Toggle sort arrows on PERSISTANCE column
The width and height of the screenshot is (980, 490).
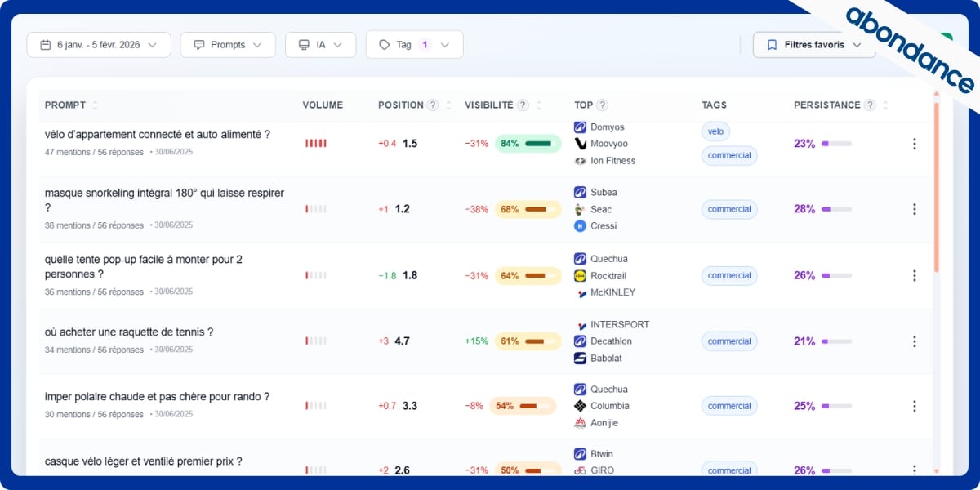point(886,105)
